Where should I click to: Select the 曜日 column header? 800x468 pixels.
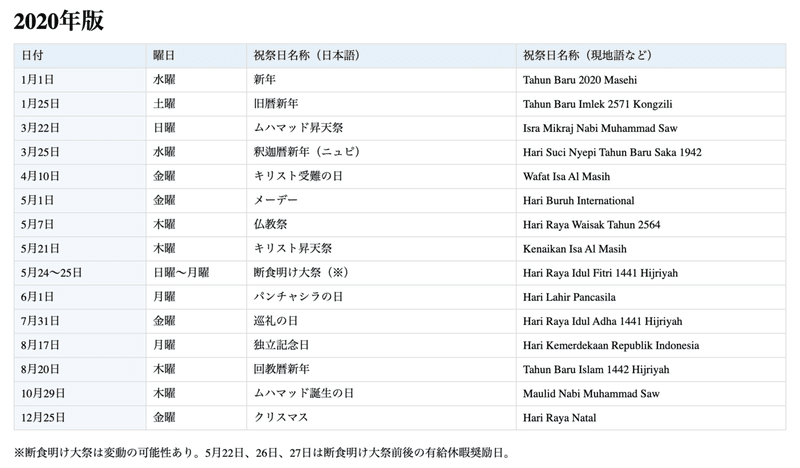pos(196,55)
